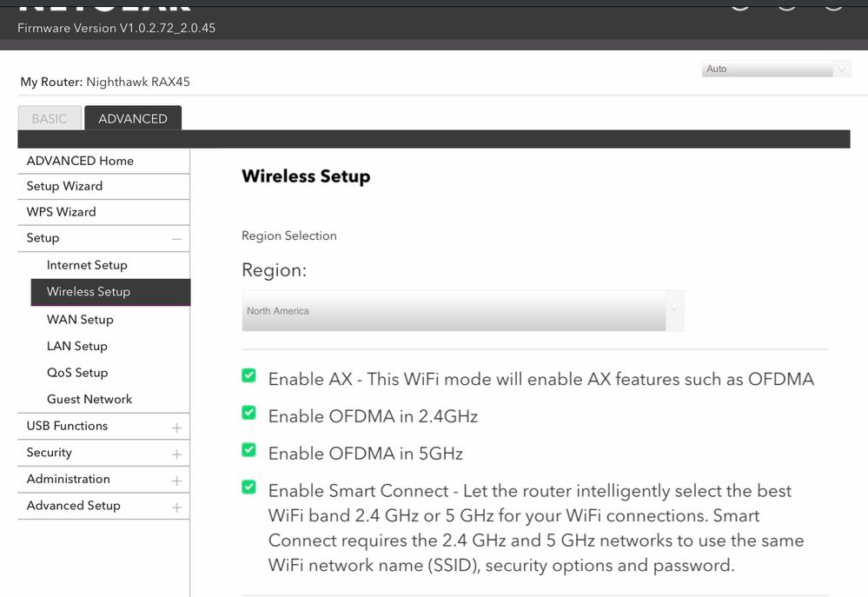Disable the Enable Smart Connect checkbox
The image size is (868, 597).
(x=249, y=487)
